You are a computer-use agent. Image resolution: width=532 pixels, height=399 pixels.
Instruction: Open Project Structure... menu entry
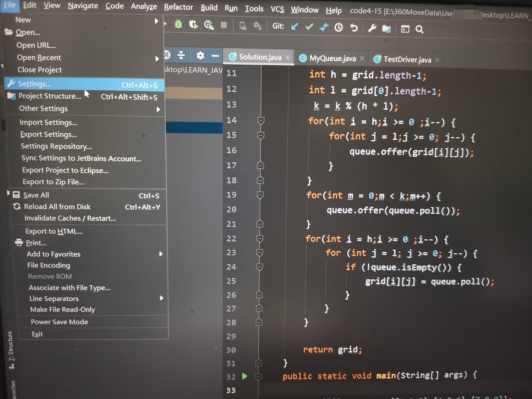pyautogui.click(x=85, y=97)
